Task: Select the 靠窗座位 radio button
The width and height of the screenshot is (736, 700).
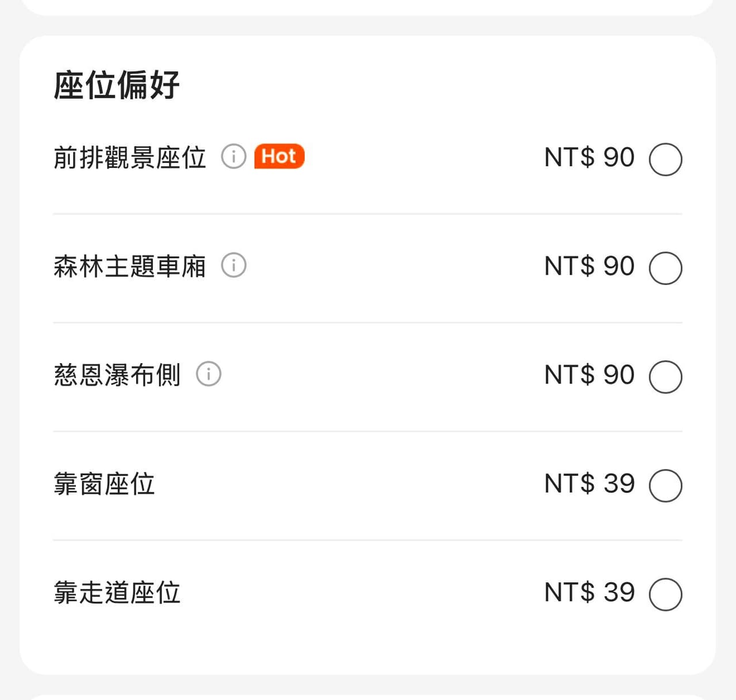Action: point(665,486)
